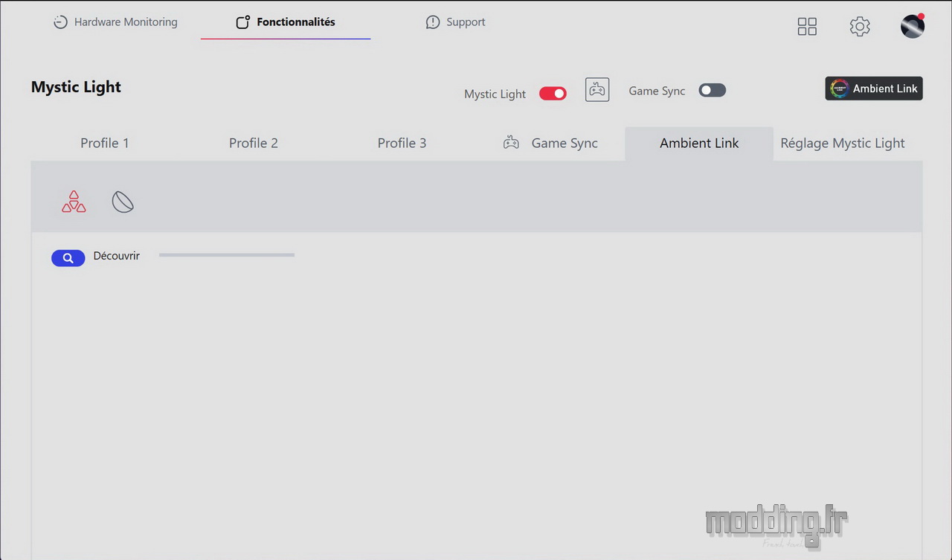
Task: Open the apps grid icon
Action: [807, 27]
